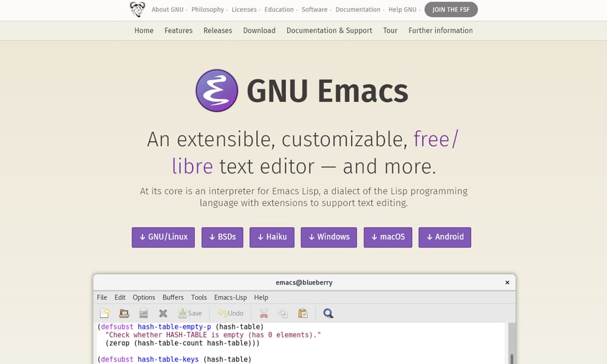Open the Tools menu in Emacs
This screenshot has width=607, height=364.
198,297
